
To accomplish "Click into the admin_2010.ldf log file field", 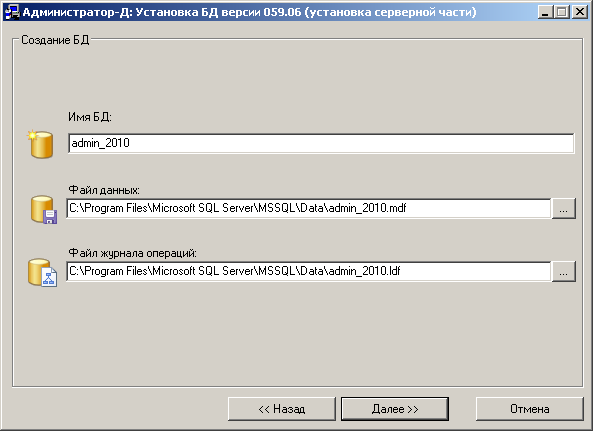I will [x=309, y=271].
